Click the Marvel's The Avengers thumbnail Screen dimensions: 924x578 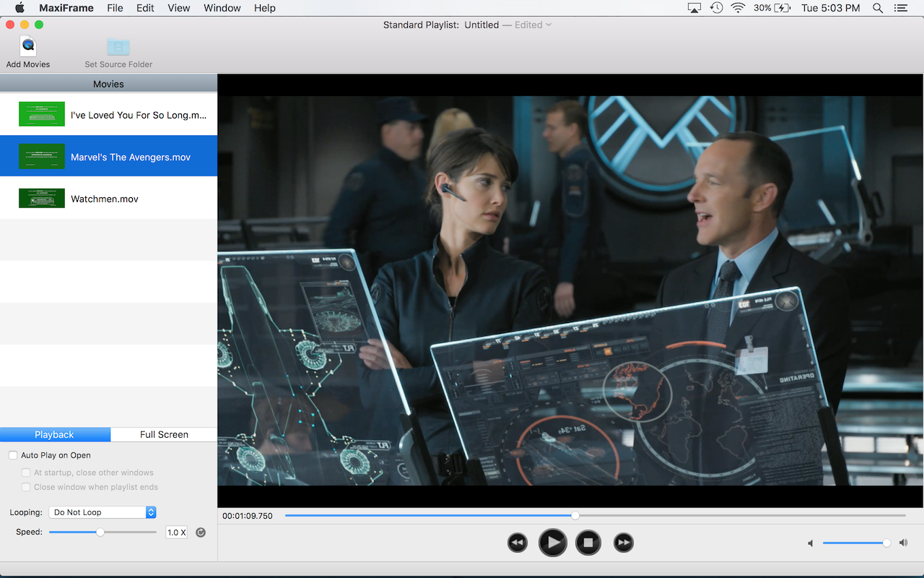coord(42,156)
